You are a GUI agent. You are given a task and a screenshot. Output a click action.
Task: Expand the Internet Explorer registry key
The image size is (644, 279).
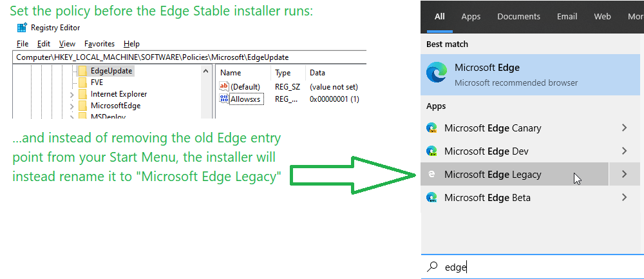[x=71, y=95]
